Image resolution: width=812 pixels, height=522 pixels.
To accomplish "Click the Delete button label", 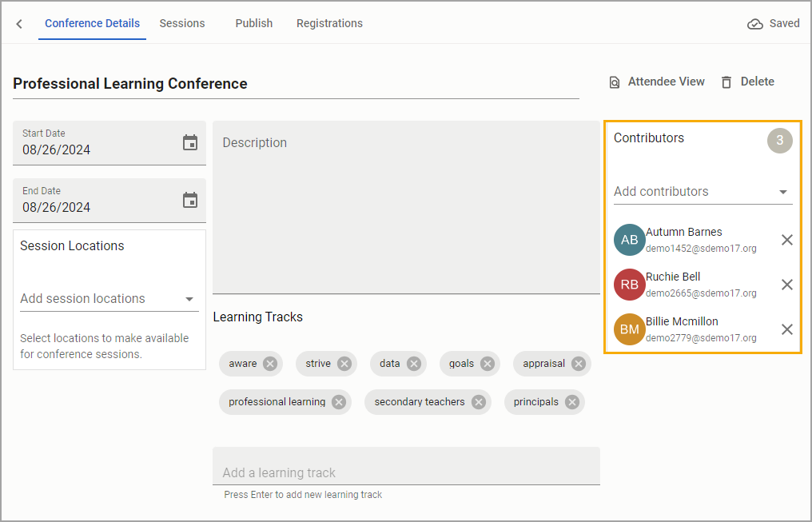I will (757, 82).
